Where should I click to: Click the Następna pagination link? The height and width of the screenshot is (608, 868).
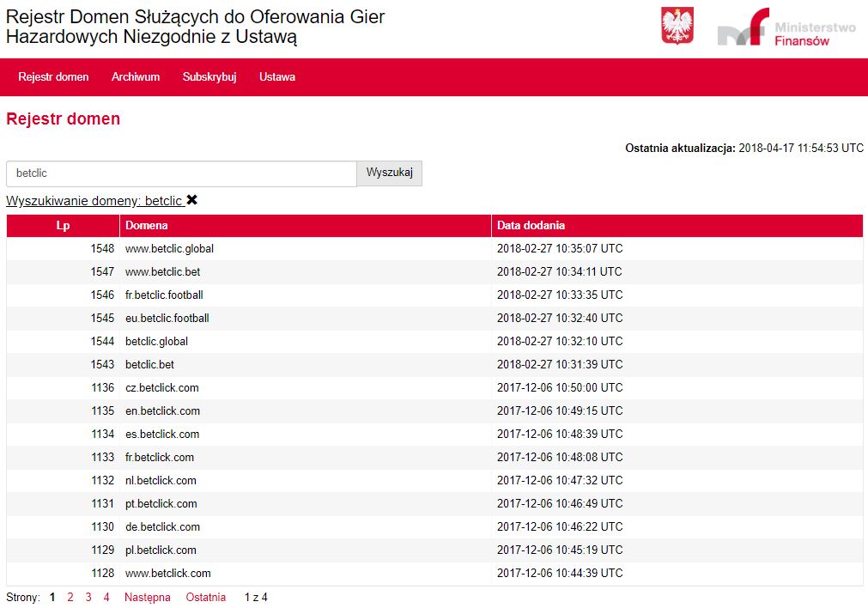pos(148,598)
